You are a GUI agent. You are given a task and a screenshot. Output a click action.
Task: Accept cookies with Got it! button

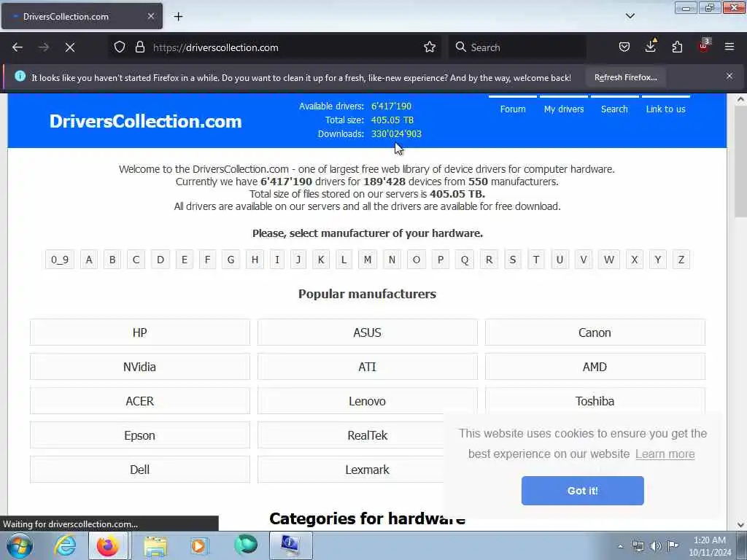point(583,491)
